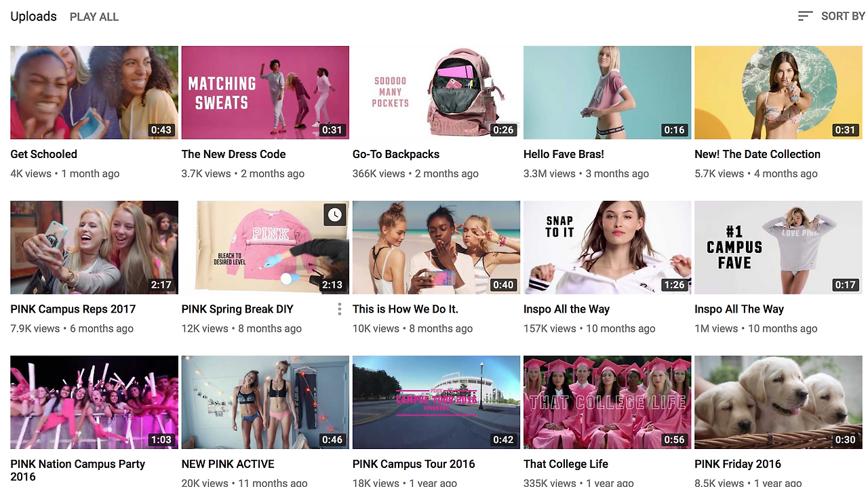Screen dimensions: 868x487
Task: Open the Campus Tour 2016 stadium thumbnail
Action: point(436,402)
